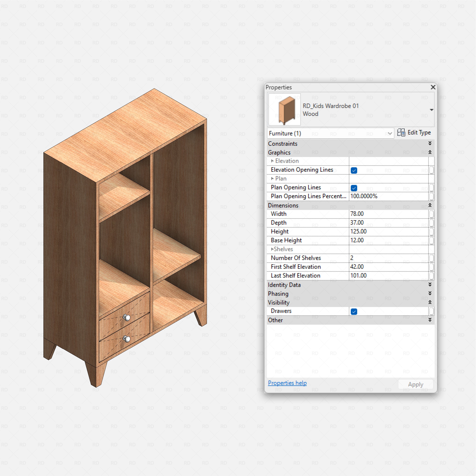Expand the Identity Data section
This screenshot has width=476, height=476.
pyautogui.click(x=430, y=285)
